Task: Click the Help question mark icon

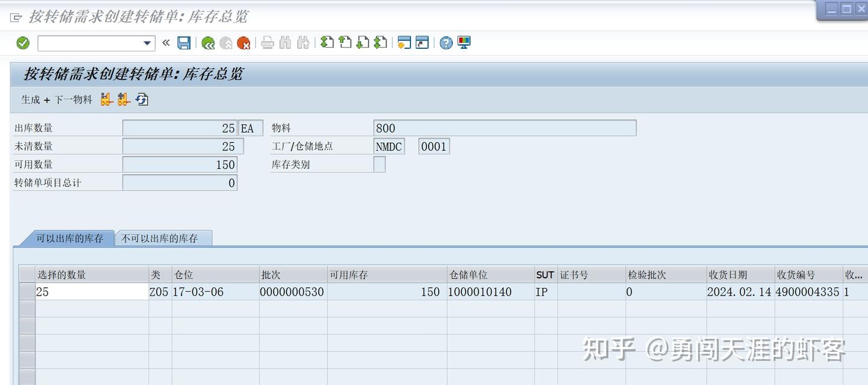Action: [x=445, y=43]
